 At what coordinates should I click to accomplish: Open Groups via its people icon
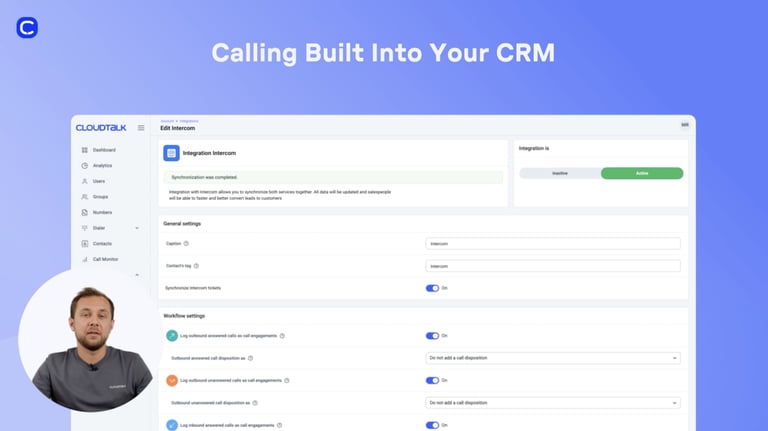pos(85,197)
